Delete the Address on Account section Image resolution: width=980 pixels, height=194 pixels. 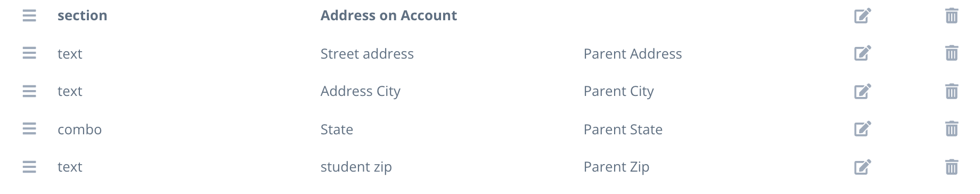point(951,16)
